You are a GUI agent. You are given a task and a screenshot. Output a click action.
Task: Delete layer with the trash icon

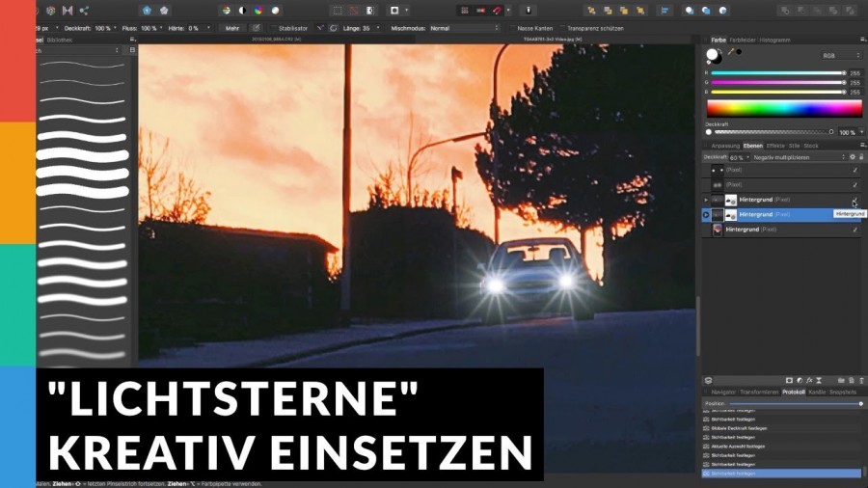click(861, 381)
